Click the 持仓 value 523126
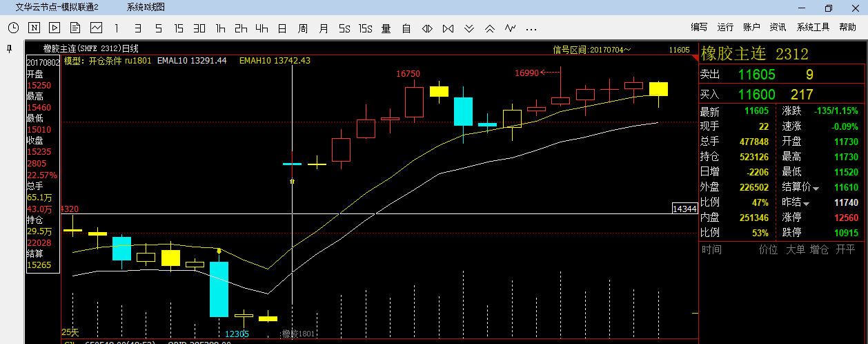 753,157
